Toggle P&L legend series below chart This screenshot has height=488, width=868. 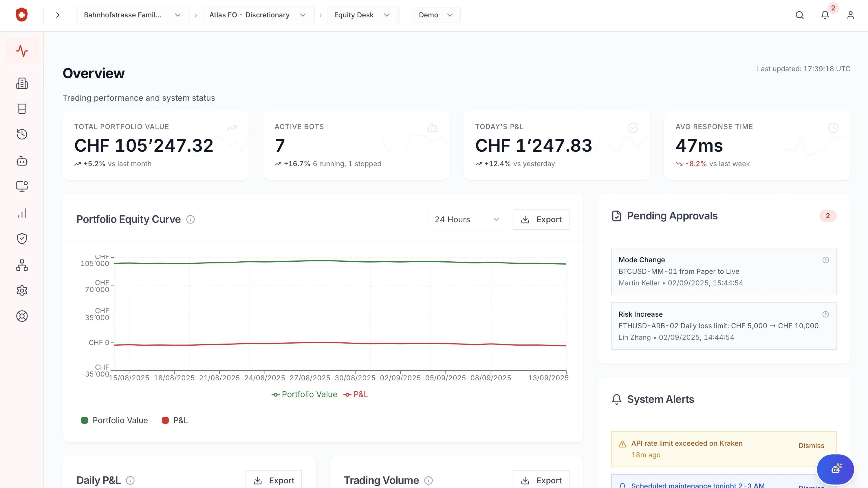[x=175, y=420]
